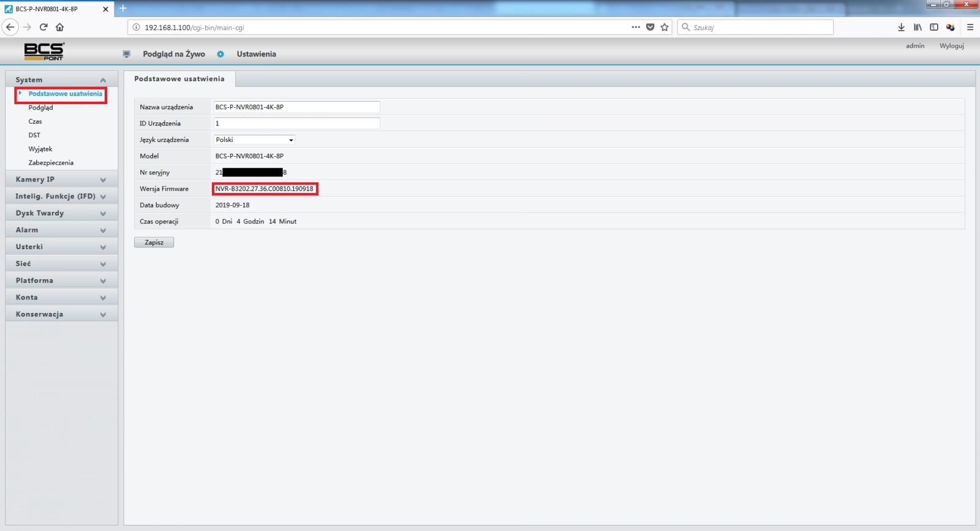Expand the Alarm section
Viewport: 980px width, 531px height.
(61, 230)
